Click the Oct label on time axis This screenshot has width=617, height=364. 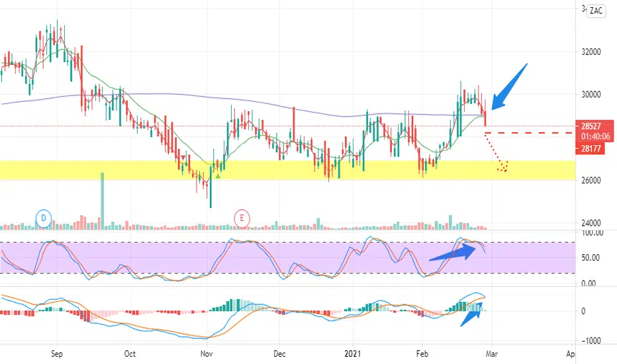point(130,354)
